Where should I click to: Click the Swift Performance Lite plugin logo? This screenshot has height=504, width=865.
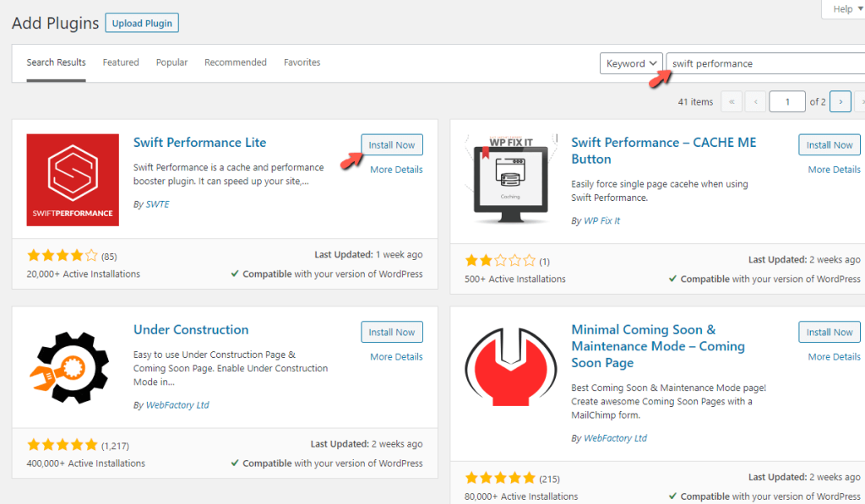(73, 180)
